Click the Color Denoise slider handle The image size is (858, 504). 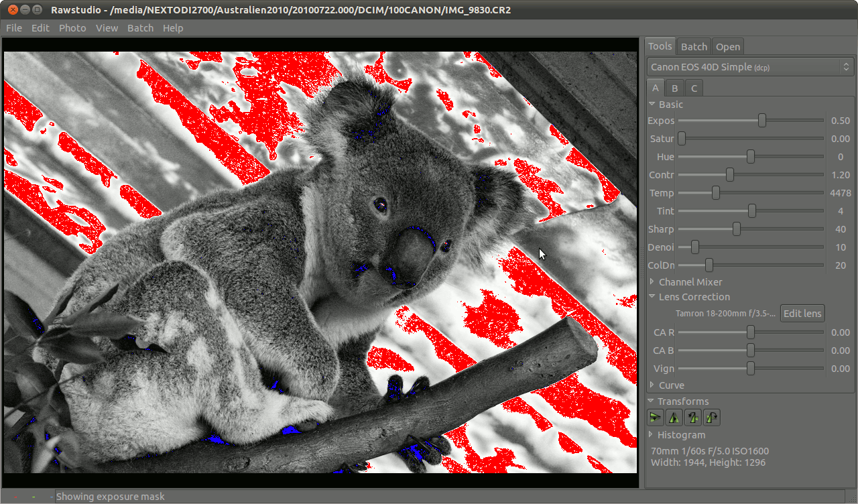(x=709, y=265)
